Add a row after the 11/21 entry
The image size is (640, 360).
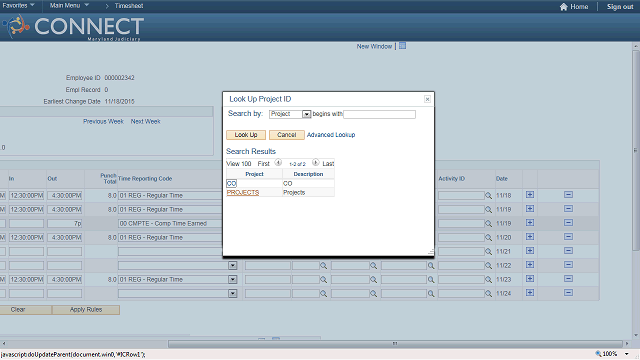(530, 251)
